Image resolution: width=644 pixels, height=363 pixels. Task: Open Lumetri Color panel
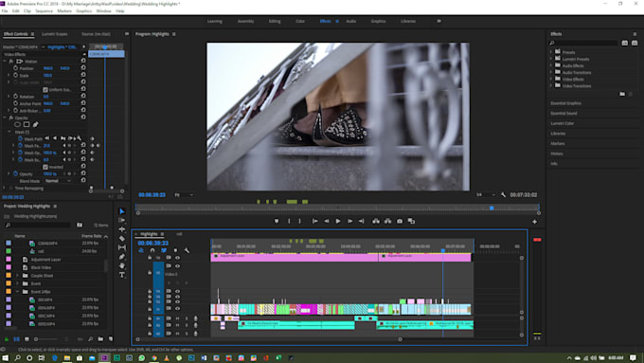point(563,123)
